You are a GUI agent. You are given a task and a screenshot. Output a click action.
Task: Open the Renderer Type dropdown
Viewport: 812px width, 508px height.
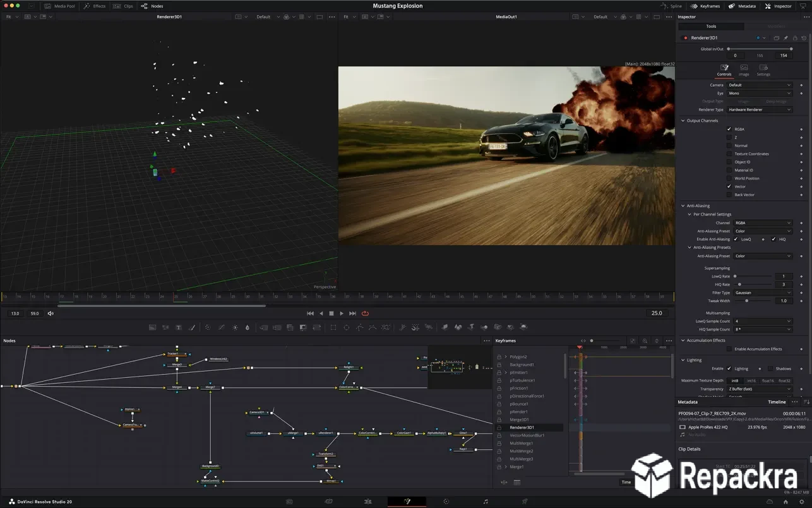759,109
